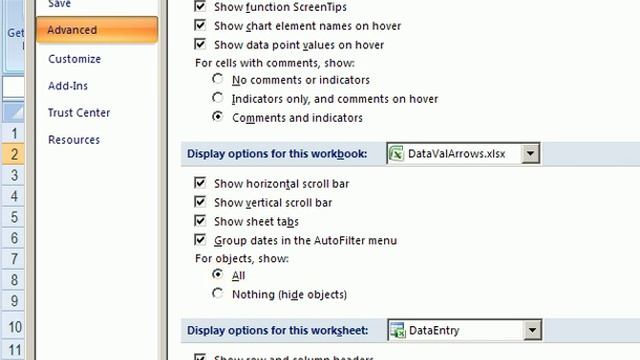The image size is (640, 360).
Task: Click the 'Display options for this workbook:' heading
Action: (x=277, y=154)
